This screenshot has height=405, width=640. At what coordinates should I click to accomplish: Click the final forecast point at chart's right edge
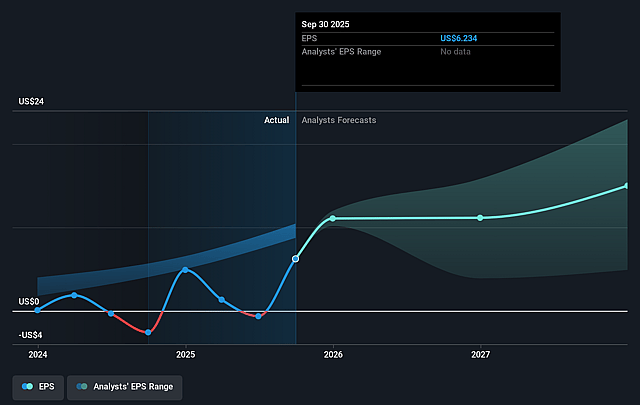tap(627, 186)
